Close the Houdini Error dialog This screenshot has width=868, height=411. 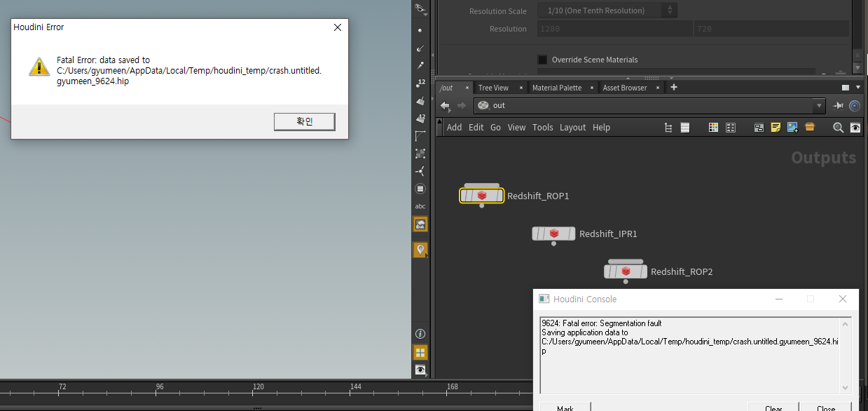(337, 27)
